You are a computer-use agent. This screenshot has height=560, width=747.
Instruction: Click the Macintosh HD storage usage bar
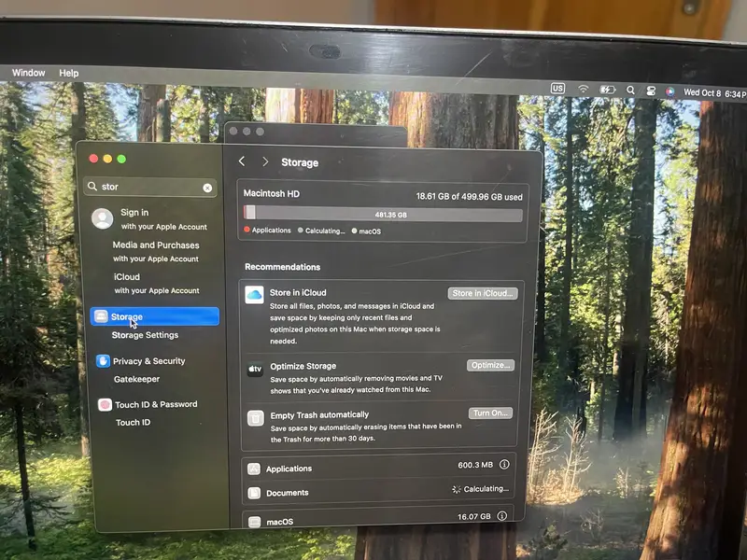click(x=383, y=214)
